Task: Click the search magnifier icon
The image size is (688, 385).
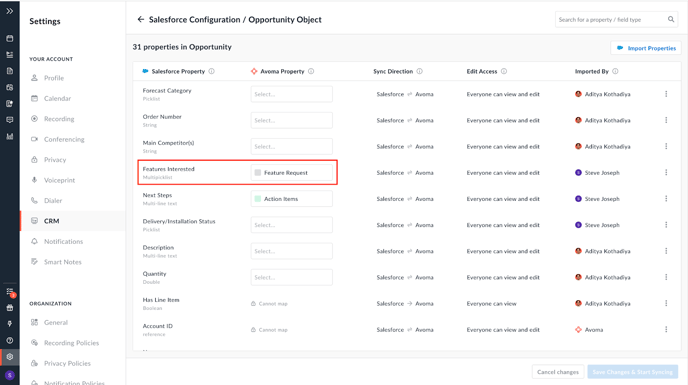Action: [670, 19]
